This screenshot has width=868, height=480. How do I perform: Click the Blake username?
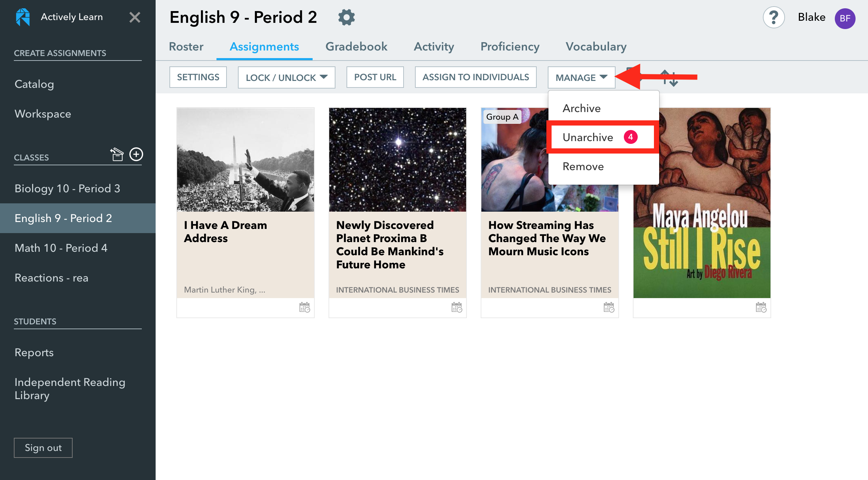point(812,17)
